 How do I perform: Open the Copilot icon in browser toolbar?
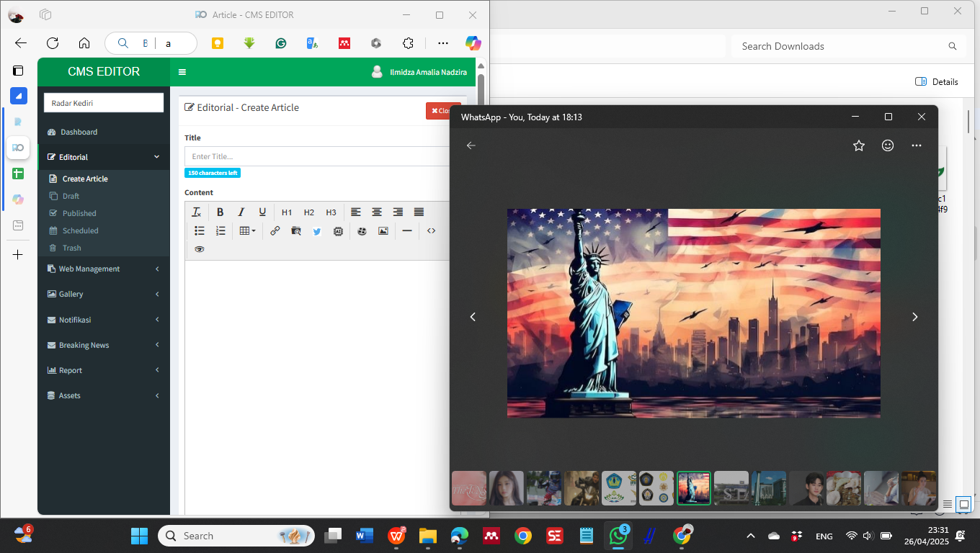tap(473, 43)
